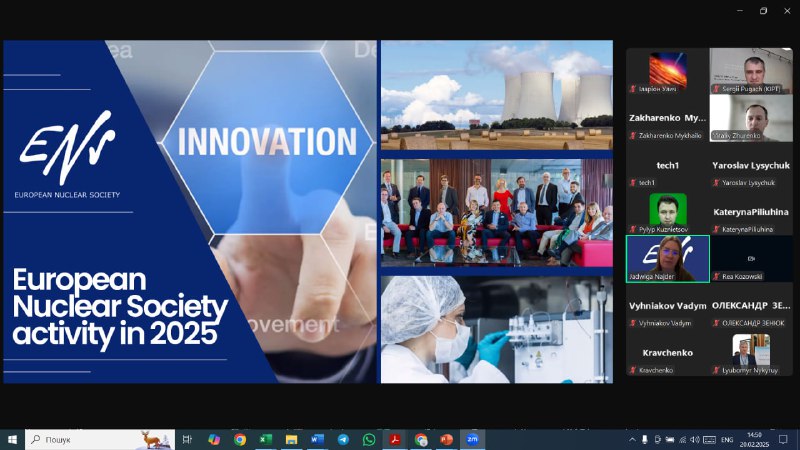Select the Zoom icon on the taskbar

click(472, 439)
